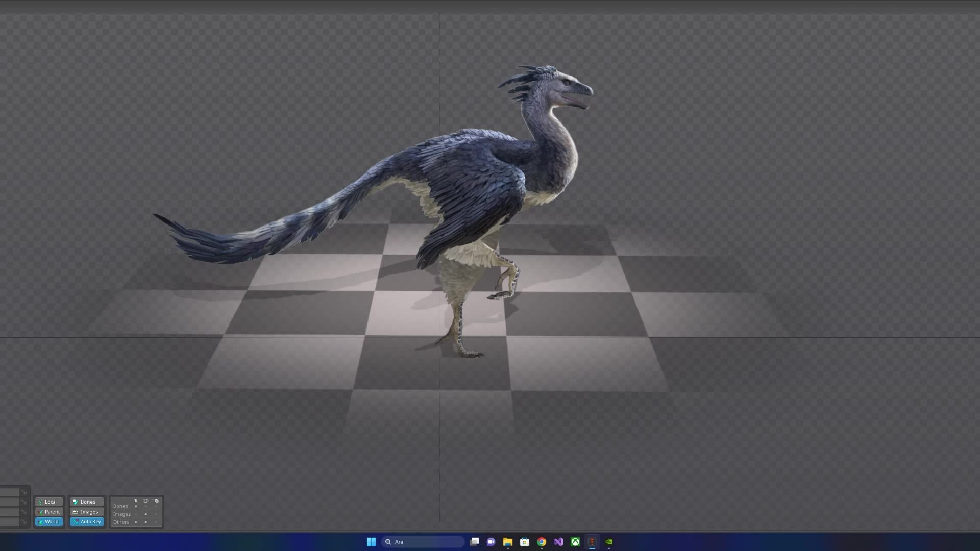980x551 pixels.
Task: Click the eye column header icon in visibility panel
Action: [x=146, y=501]
